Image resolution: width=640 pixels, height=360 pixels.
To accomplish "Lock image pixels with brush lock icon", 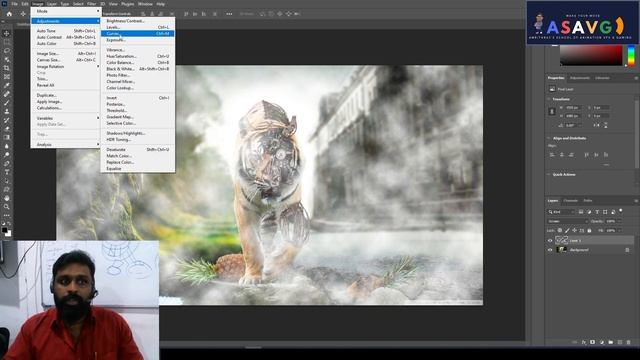I will 567,231.
